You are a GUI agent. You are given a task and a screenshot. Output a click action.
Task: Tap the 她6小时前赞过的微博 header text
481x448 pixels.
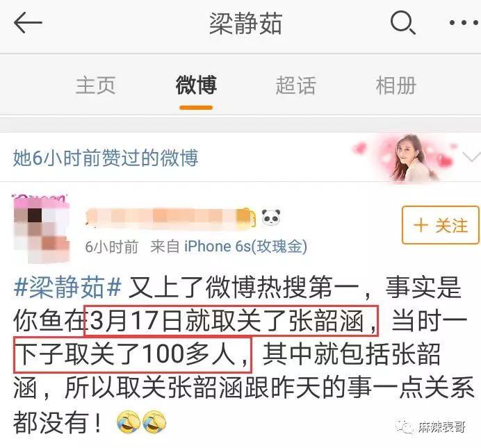(x=106, y=158)
